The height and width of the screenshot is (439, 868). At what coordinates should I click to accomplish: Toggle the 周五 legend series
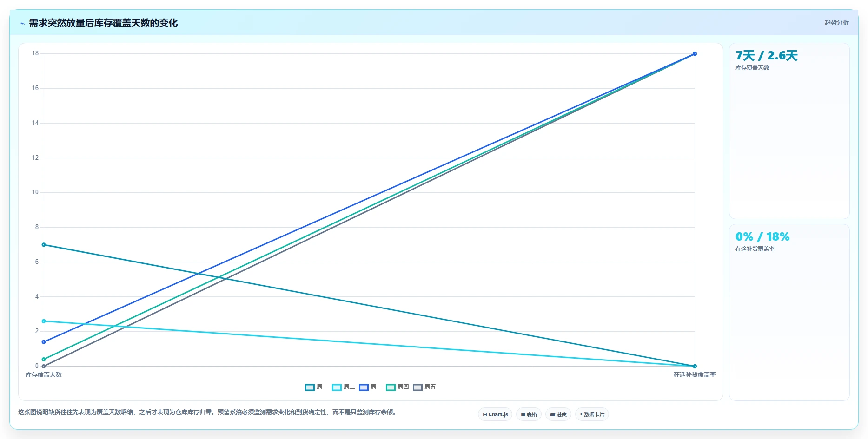pos(424,387)
